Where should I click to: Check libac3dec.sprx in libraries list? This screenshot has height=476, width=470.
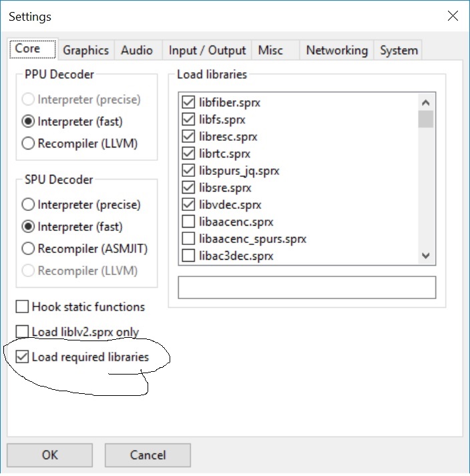pos(188,256)
